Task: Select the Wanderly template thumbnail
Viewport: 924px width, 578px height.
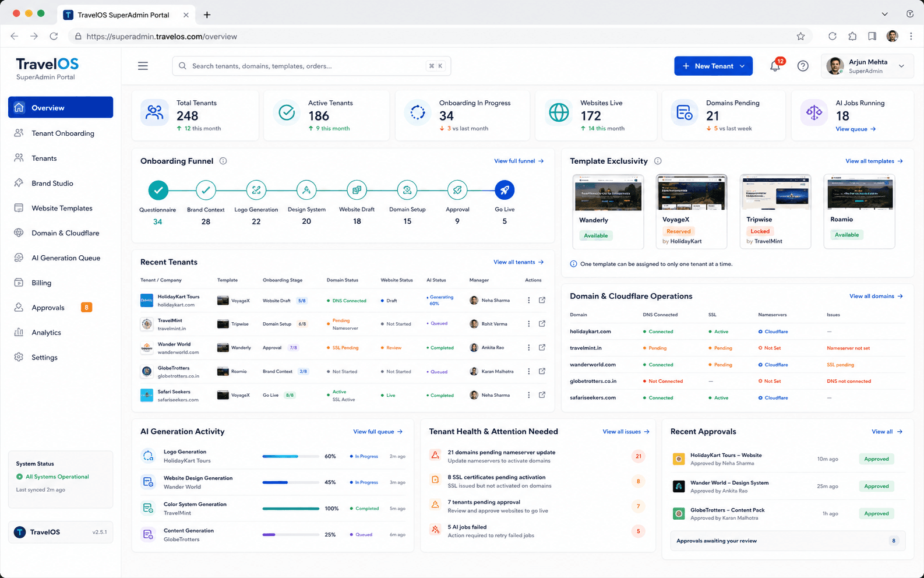Action: click(x=608, y=193)
